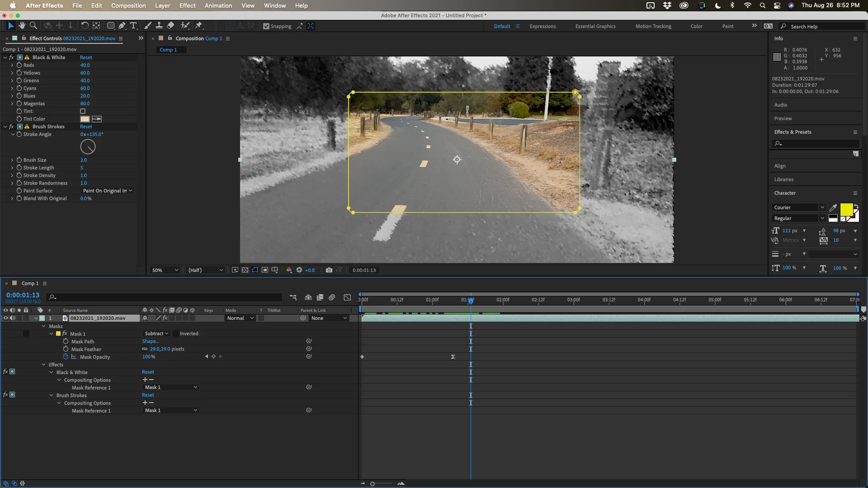Enable the Tint checkbox
Viewport: 868px width, 488px height.
(x=83, y=111)
